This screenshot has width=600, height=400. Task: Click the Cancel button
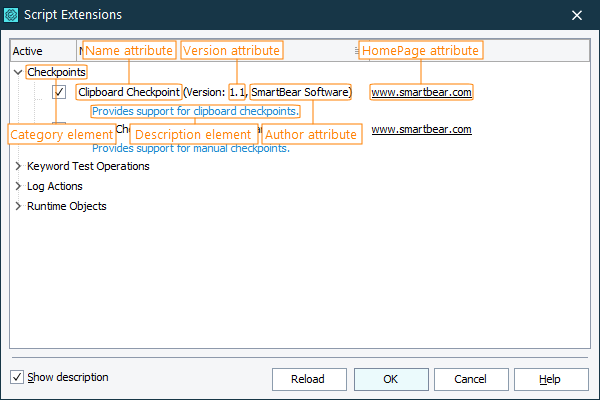coord(467,379)
